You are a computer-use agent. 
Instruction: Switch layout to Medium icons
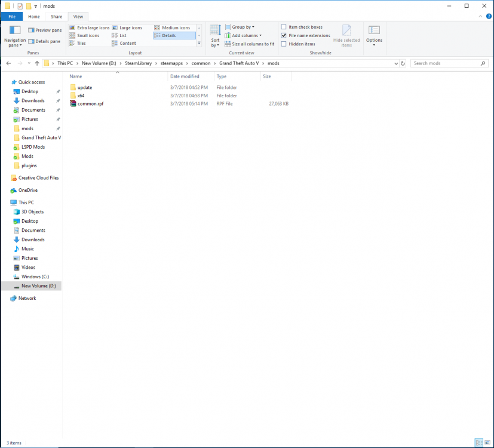point(173,27)
